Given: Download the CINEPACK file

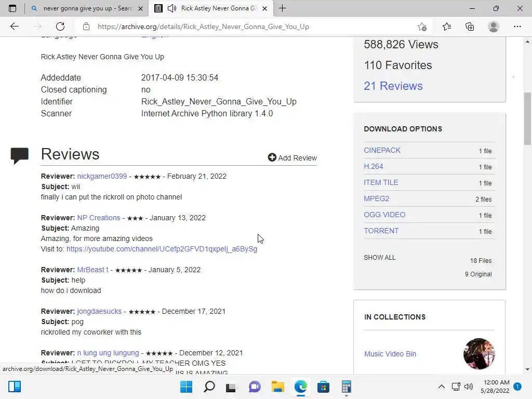Looking at the screenshot, I should [382, 150].
